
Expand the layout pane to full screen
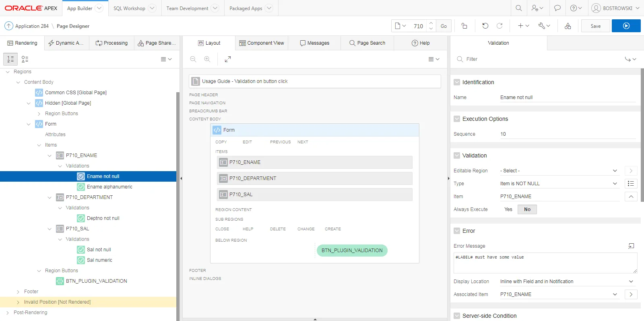click(228, 59)
